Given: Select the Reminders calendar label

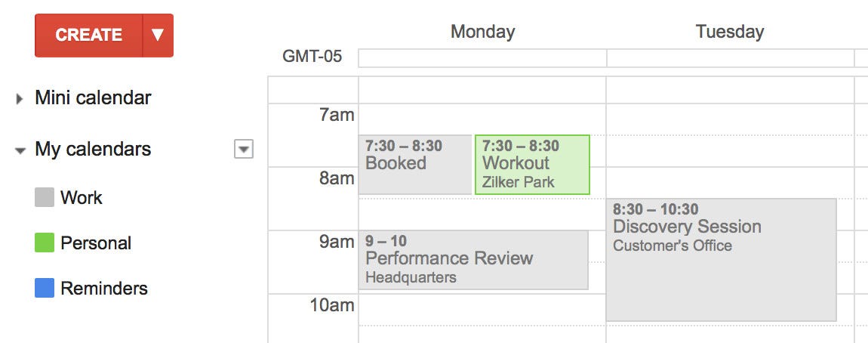Looking at the screenshot, I should coord(104,288).
